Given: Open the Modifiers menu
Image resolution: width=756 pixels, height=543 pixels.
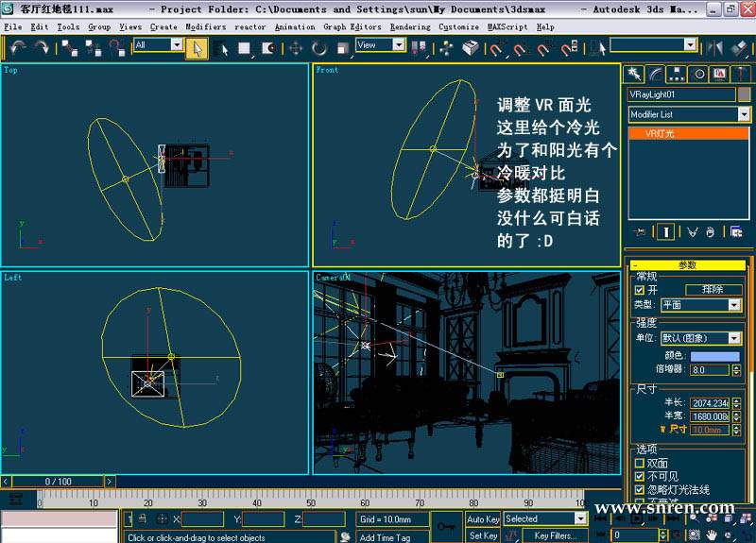Looking at the screenshot, I should 206,27.
